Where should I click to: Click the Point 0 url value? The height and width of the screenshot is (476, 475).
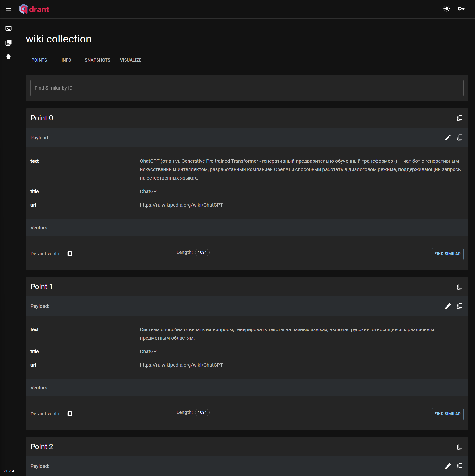[181, 205]
